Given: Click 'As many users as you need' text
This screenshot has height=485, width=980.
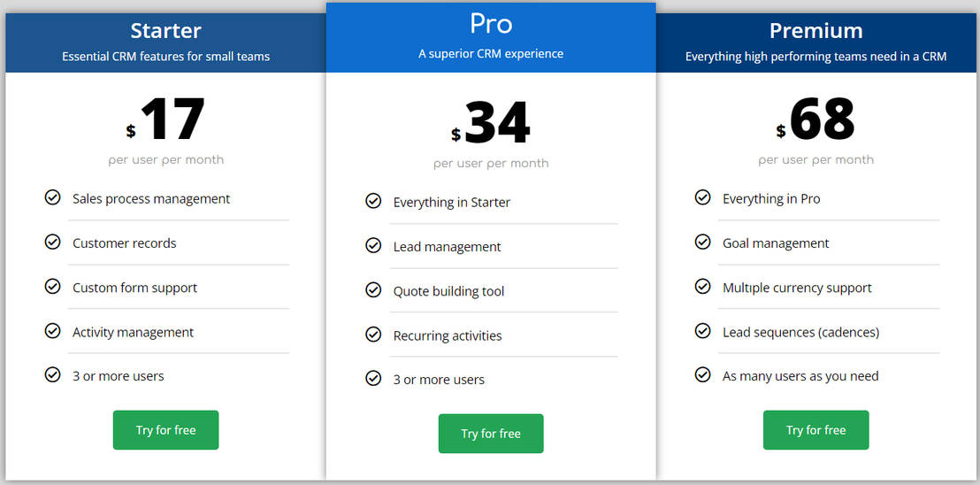Looking at the screenshot, I should 800,376.
